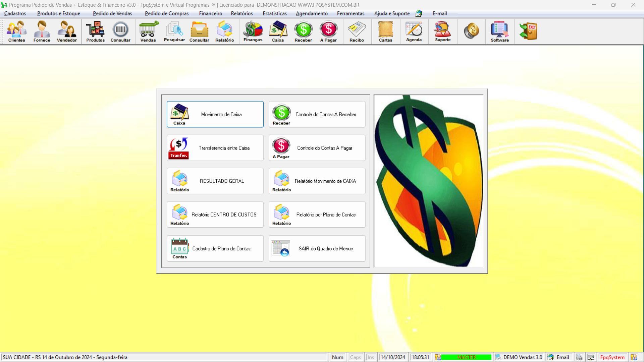Open the Relatórios menu
Viewport: 644px width, 362px height.
[x=241, y=13]
